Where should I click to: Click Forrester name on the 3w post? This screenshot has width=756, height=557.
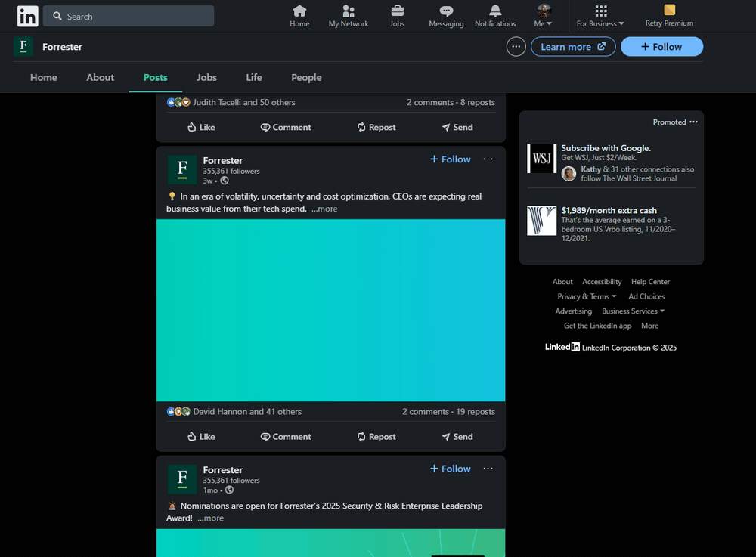(223, 160)
